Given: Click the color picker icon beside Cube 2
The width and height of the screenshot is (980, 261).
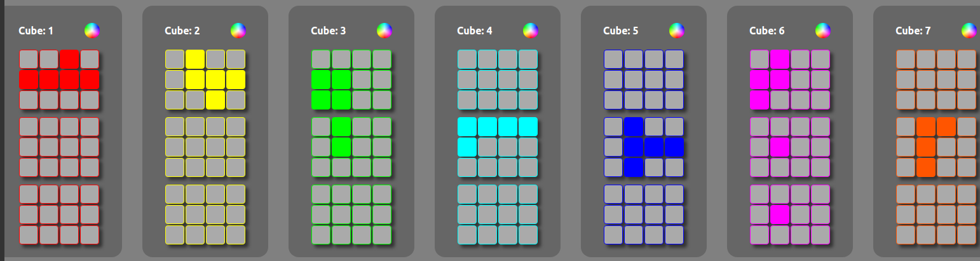Looking at the screenshot, I should click(x=238, y=31).
